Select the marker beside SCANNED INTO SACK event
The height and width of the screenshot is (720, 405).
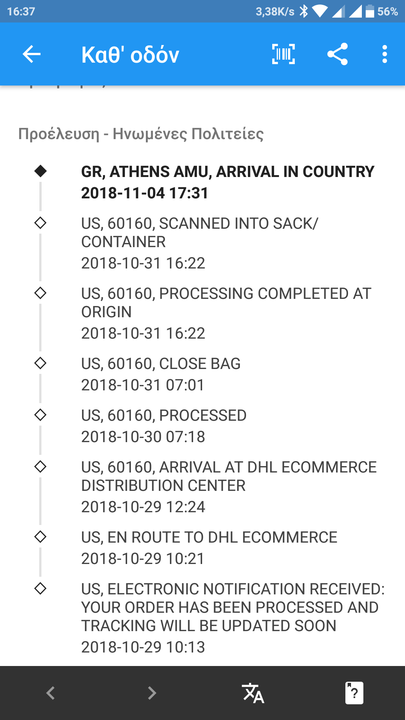pos(40,223)
